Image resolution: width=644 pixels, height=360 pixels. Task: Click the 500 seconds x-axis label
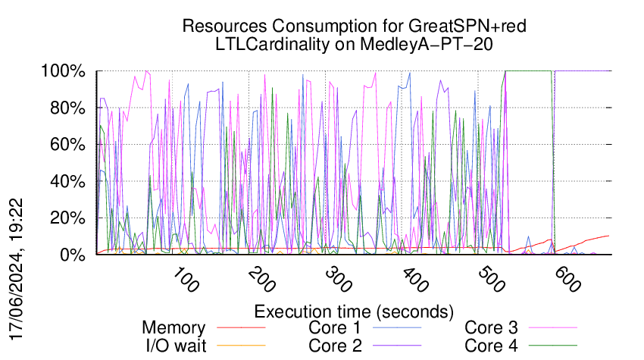coord(491,280)
